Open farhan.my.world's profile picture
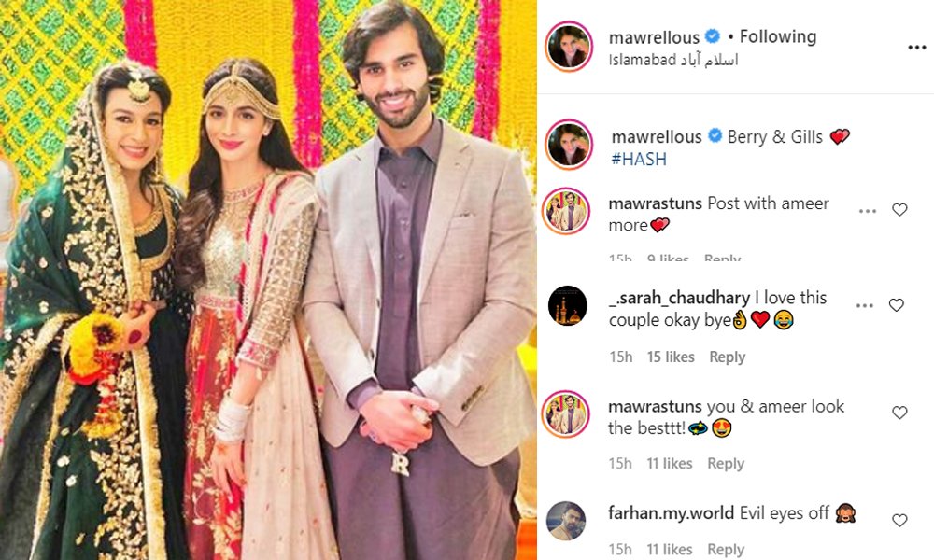The image size is (934, 560). 566,521
